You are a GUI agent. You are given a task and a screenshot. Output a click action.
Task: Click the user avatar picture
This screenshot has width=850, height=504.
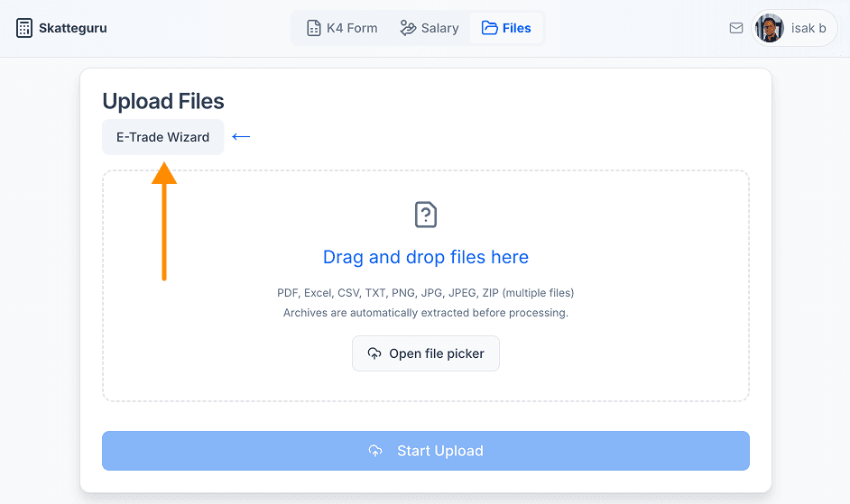(769, 28)
